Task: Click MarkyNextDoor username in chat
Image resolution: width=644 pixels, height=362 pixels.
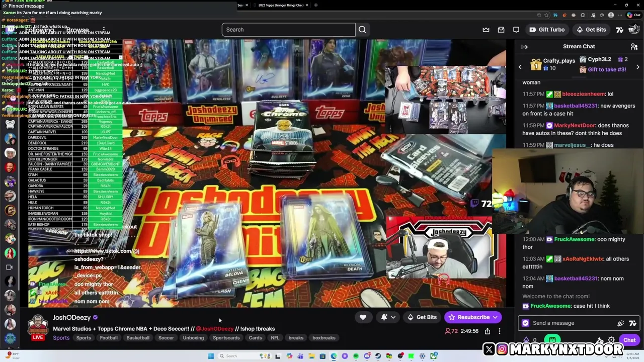Action: [575, 126]
